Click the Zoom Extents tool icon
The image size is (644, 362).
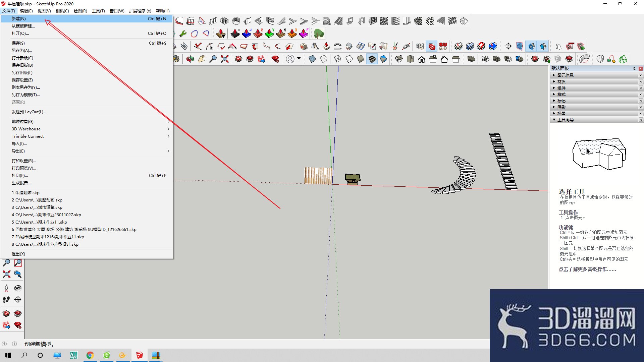[224, 59]
